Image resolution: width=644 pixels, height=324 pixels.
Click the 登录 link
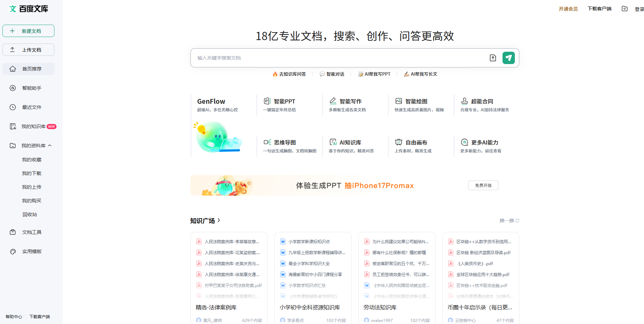click(639, 9)
